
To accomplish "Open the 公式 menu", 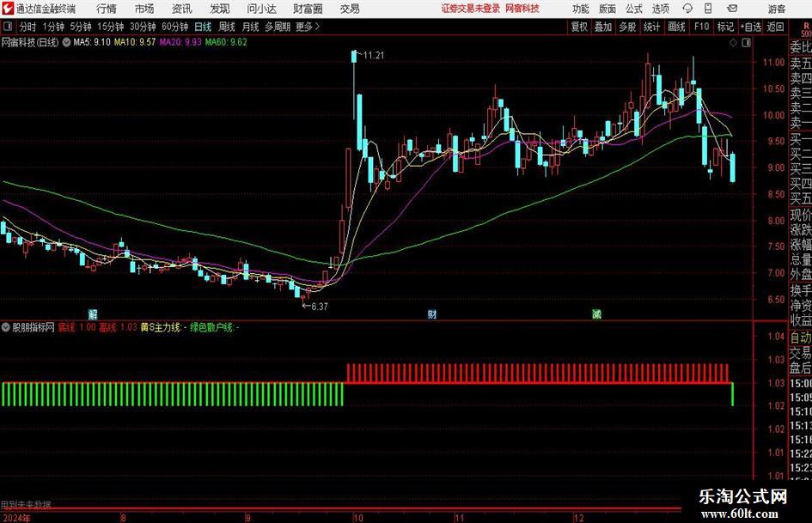I will tap(634, 9).
